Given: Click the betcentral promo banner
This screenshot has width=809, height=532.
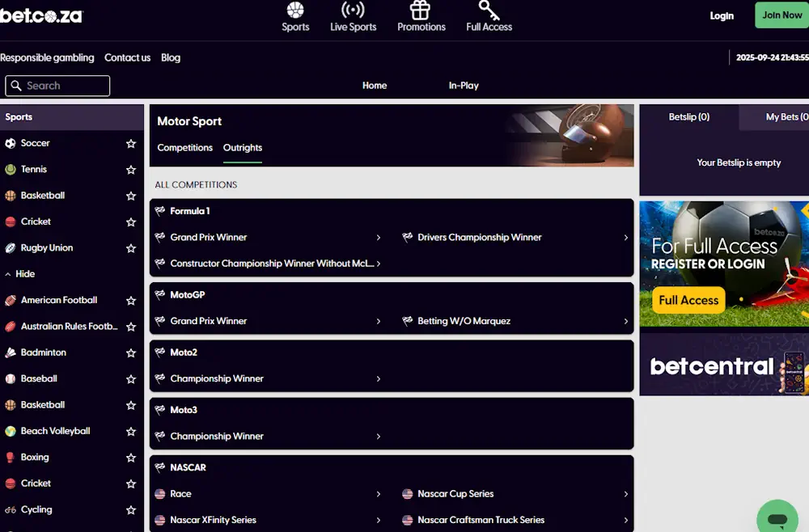Looking at the screenshot, I should (724, 365).
